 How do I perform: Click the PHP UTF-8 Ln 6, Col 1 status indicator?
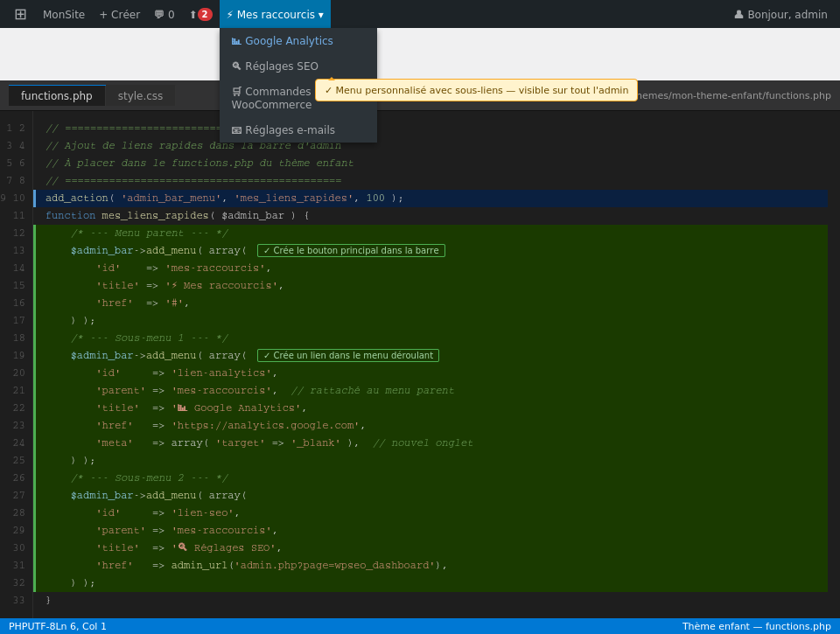click(x=58, y=626)
